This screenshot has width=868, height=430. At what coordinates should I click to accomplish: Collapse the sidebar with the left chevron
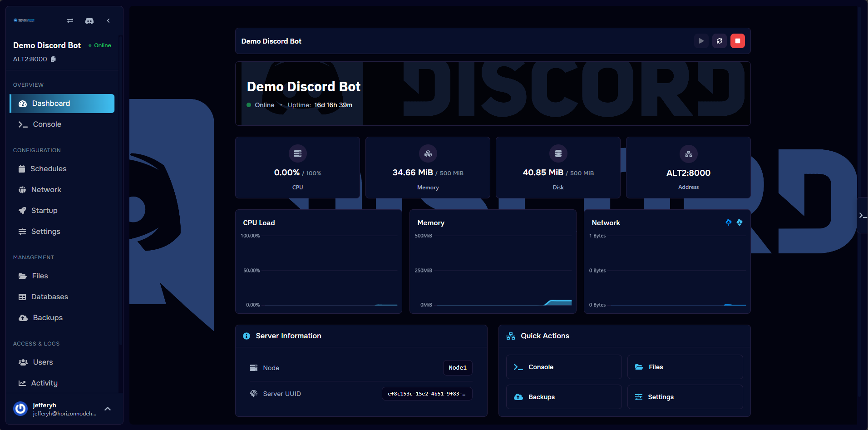pos(108,21)
